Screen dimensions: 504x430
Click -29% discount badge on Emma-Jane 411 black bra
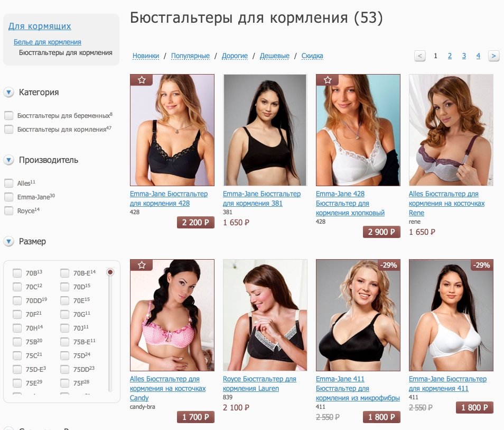(389, 265)
